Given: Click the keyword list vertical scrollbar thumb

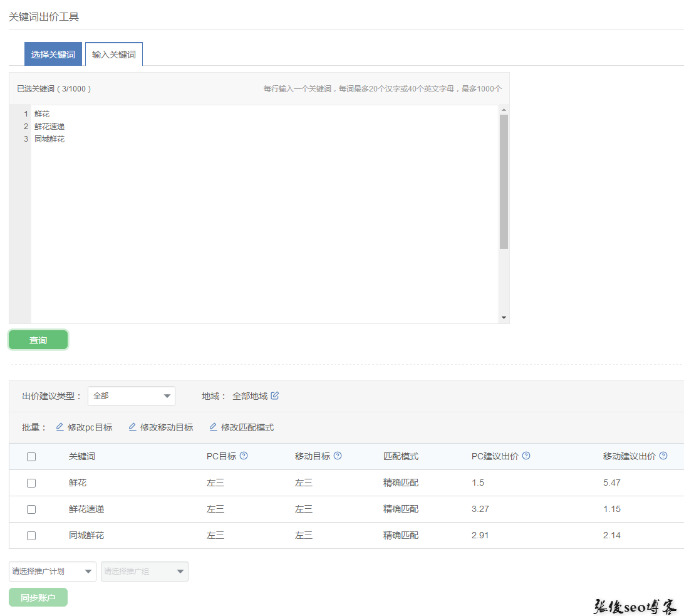Looking at the screenshot, I should (504, 182).
